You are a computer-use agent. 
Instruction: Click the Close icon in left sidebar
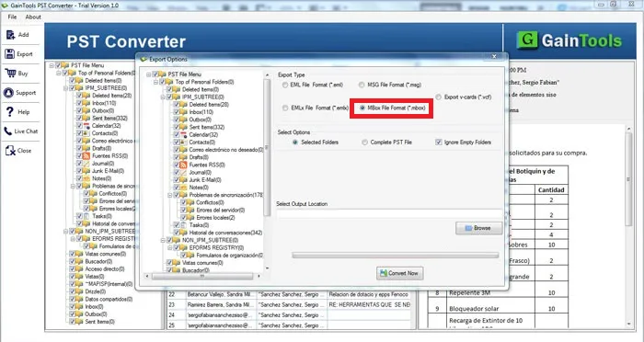(x=10, y=150)
